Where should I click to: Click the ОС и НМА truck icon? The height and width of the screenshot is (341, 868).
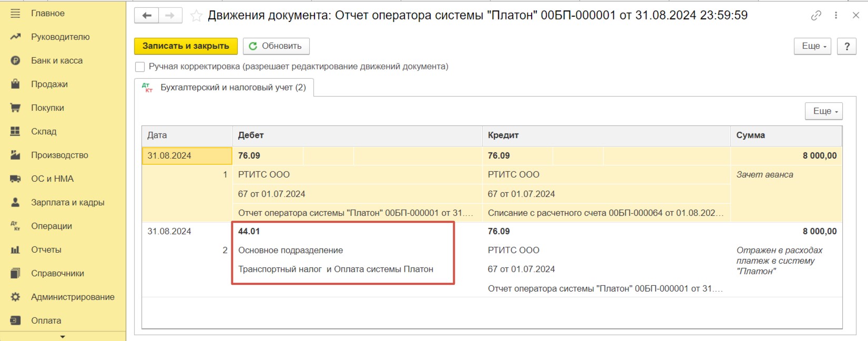pyautogui.click(x=15, y=179)
